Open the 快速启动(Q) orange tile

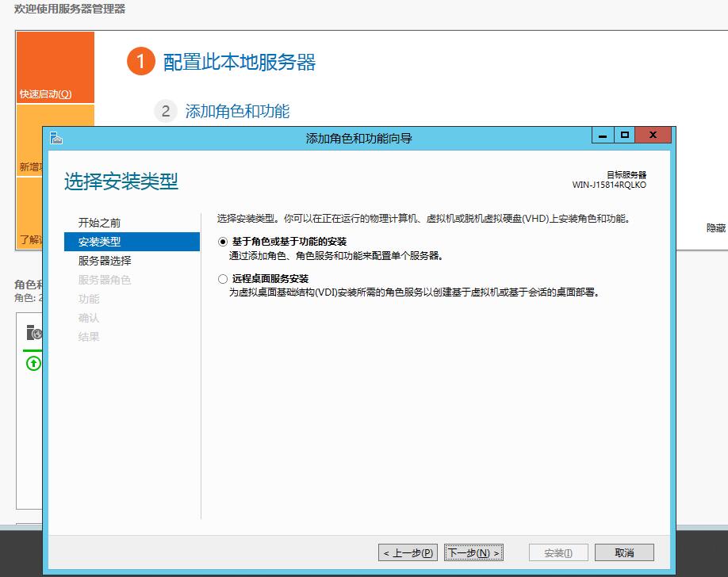[55, 67]
